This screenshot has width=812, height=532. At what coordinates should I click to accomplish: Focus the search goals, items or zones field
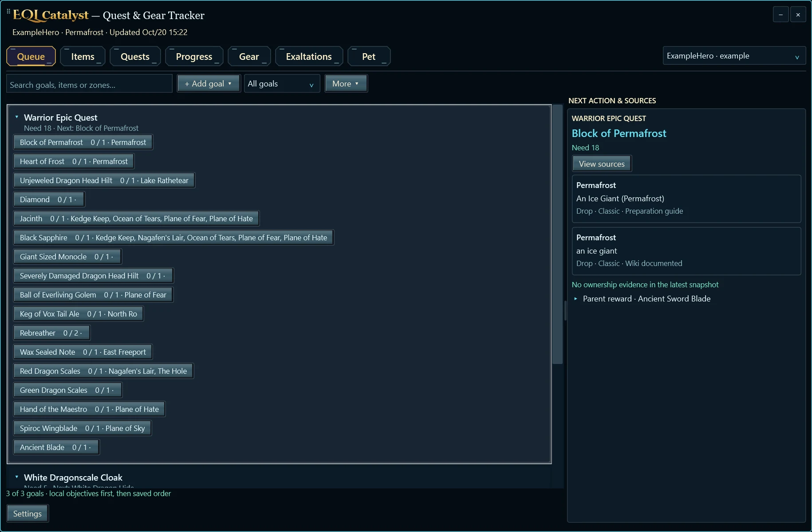pos(89,84)
